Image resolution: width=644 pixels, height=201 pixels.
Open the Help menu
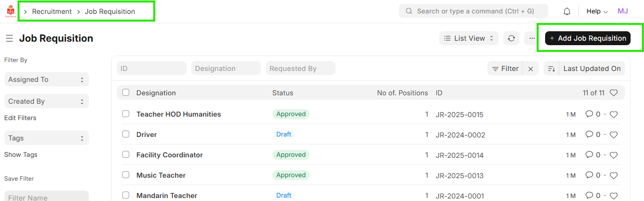point(597,11)
